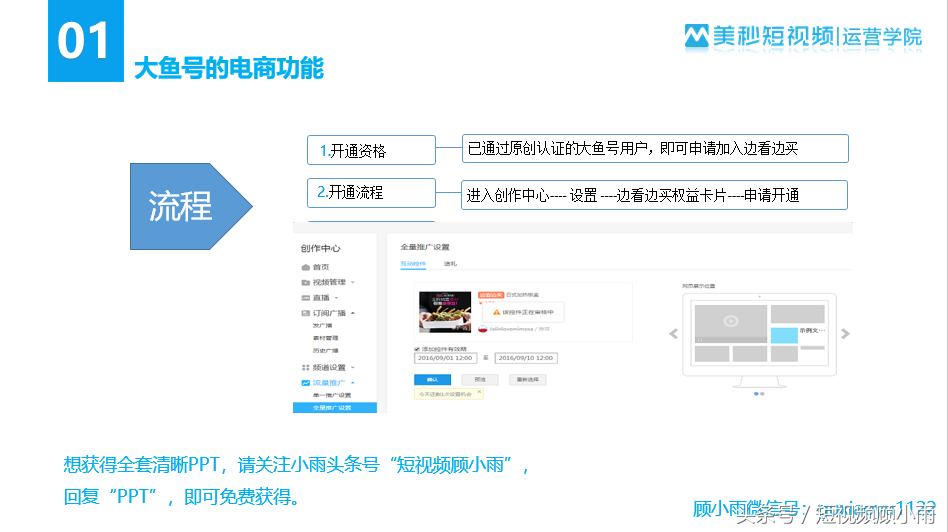Go to previous preview with left arrow

[674, 334]
